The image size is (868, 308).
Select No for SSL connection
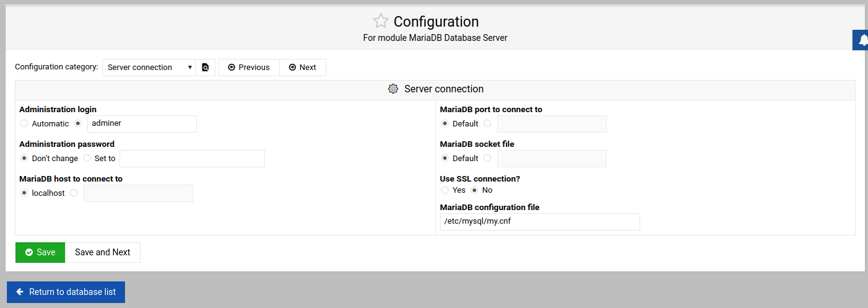pos(474,190)
